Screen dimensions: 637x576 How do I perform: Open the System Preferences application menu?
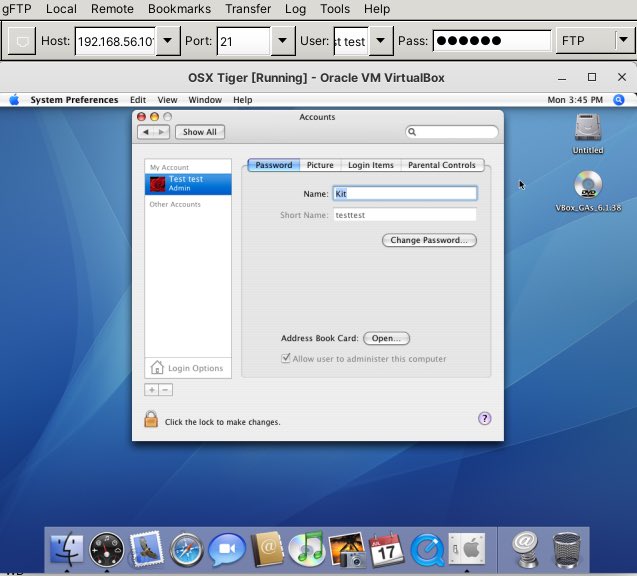(74, 100)
